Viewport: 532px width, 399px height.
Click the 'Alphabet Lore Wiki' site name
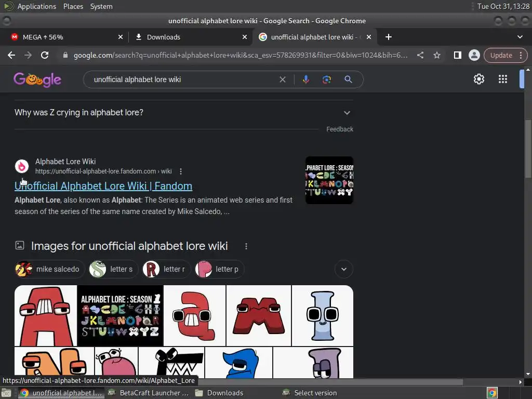[x=65, y=162]
